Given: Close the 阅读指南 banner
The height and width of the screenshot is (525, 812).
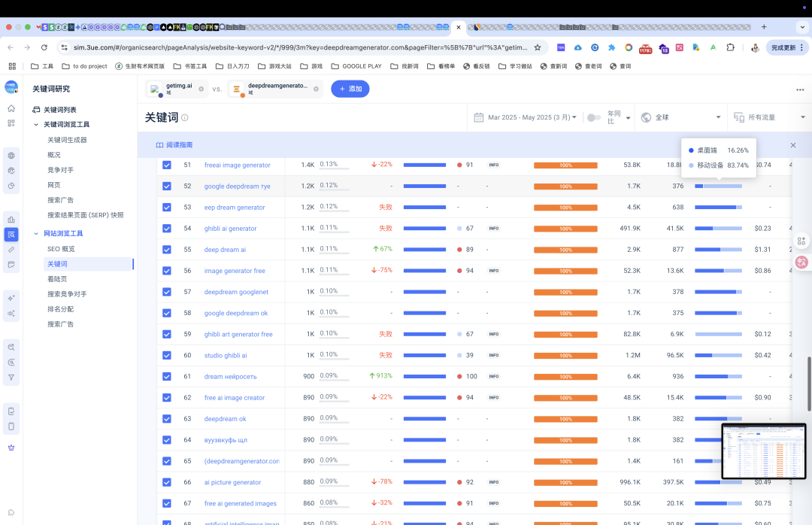Looking at the screenshot, I should (x=793, y=145).
